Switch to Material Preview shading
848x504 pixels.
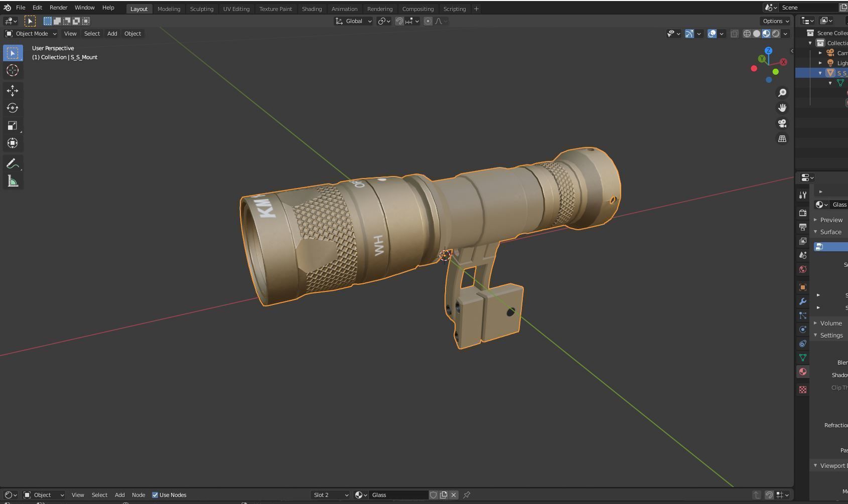[766, 34]
